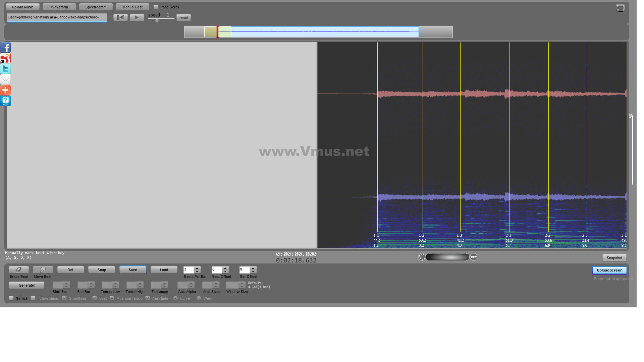Click the email envelope share icon
The width and height of the screenshot is (644, 362).
tap(5, 79)
